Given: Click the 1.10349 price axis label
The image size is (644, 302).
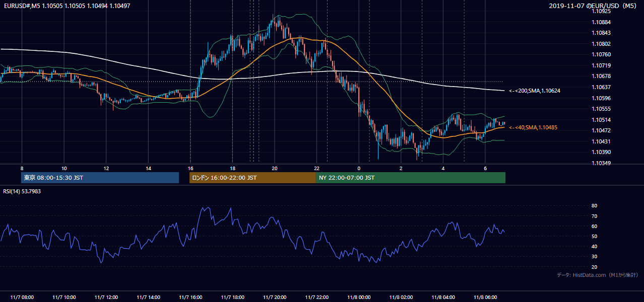Looking at the screenshot, I should (x=601, y=163).
